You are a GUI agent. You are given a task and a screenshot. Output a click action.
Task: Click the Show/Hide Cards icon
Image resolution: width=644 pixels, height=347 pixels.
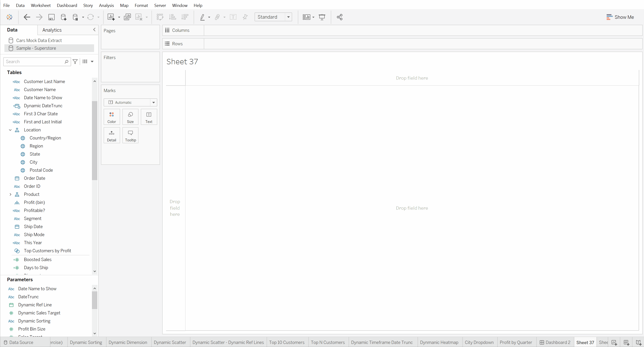click(x=306, y=17)
